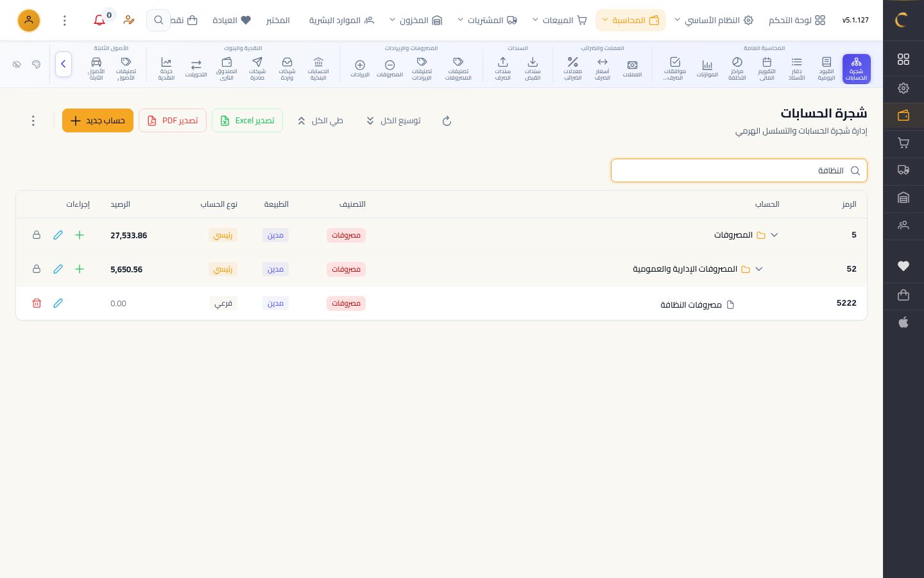Click the حساب جديد button
The width and height of the screenshot is (924, 578).
(98, 121)
